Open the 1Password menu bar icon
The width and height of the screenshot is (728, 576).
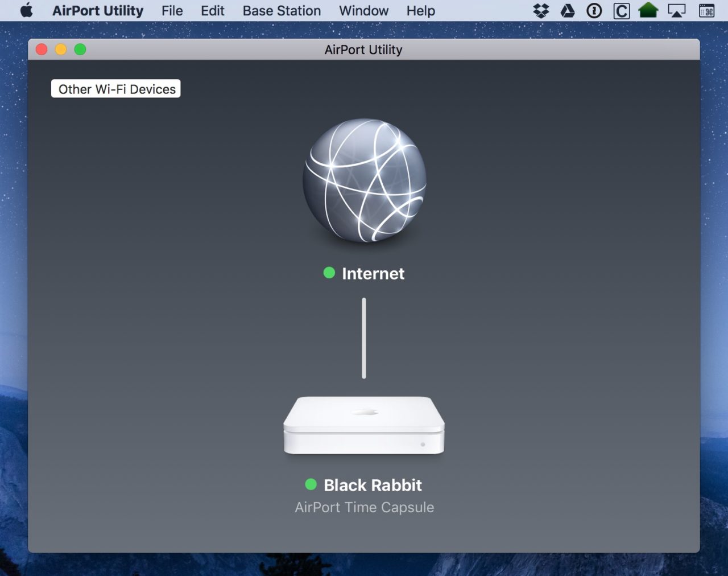594,10
